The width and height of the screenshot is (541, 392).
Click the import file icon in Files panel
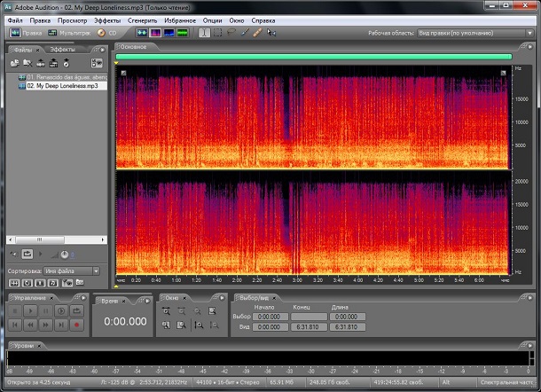click(x=15, y=64)
